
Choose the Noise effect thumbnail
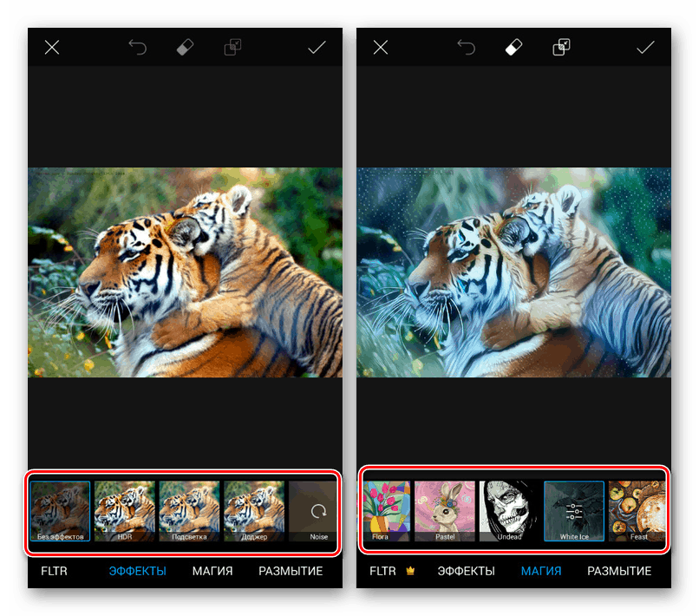point(313,511)
